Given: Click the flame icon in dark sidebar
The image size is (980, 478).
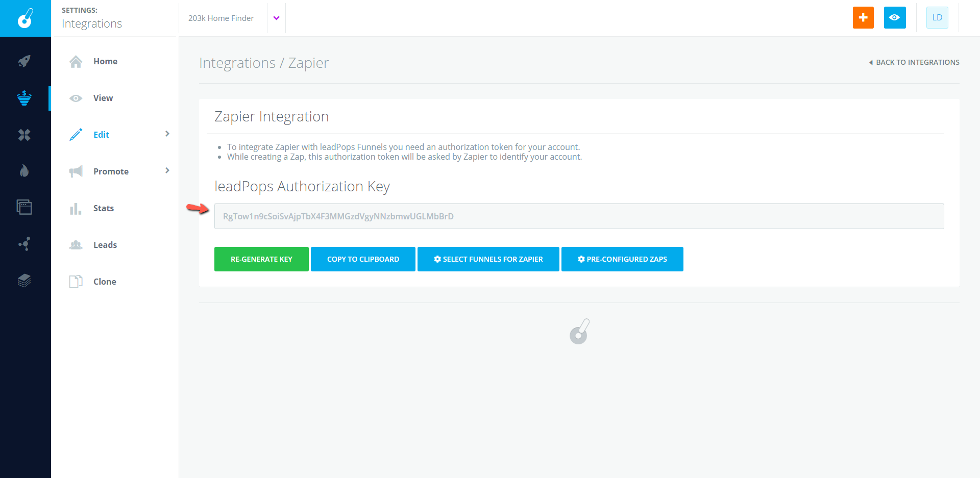Looking at the screenshot, I should tap(24, 170).
